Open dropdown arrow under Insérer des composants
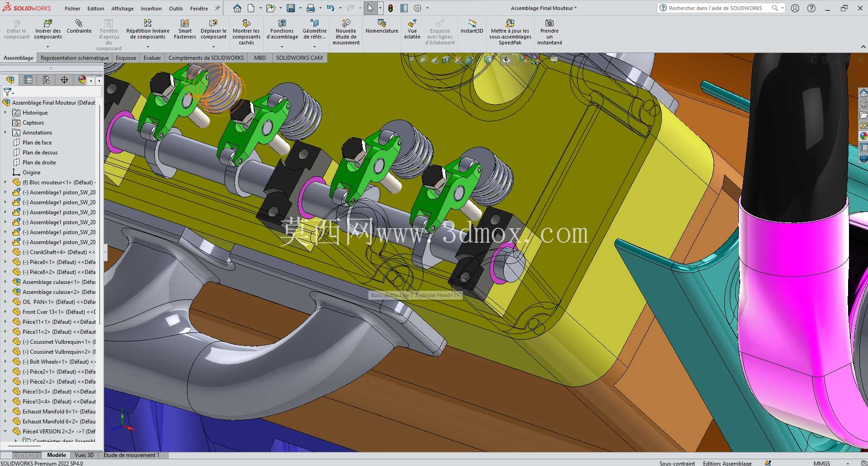Screen dimensions: 868x466 [x=48, y=47]
